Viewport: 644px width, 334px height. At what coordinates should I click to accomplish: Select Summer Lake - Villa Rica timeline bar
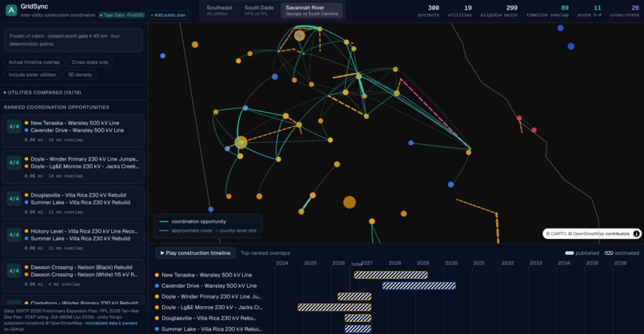(x=358, y=328)
